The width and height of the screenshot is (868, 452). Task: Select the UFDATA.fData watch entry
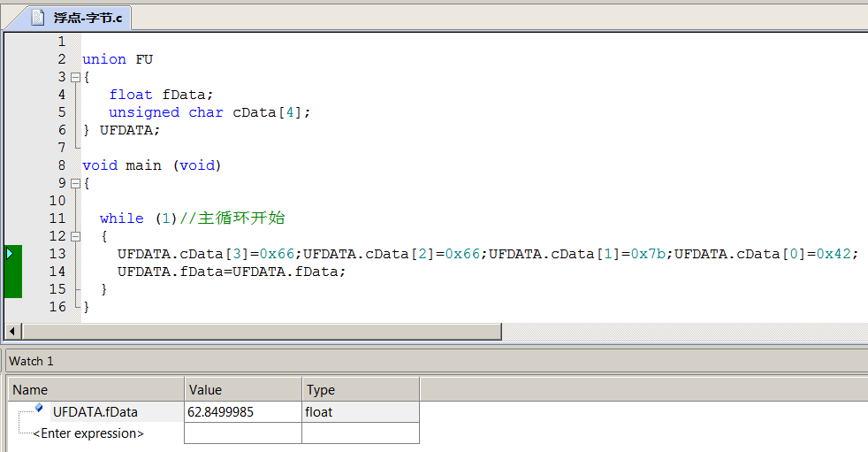point(95,412)
